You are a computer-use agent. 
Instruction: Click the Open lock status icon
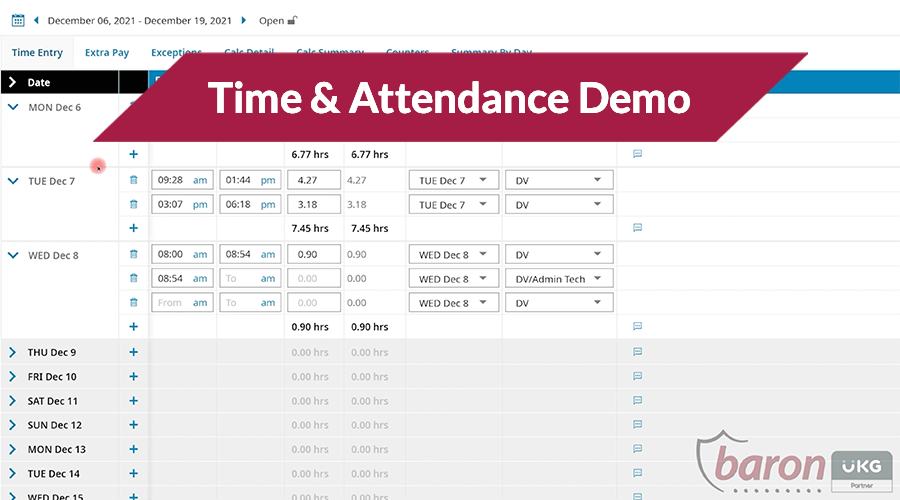click(x=292, y=20)
